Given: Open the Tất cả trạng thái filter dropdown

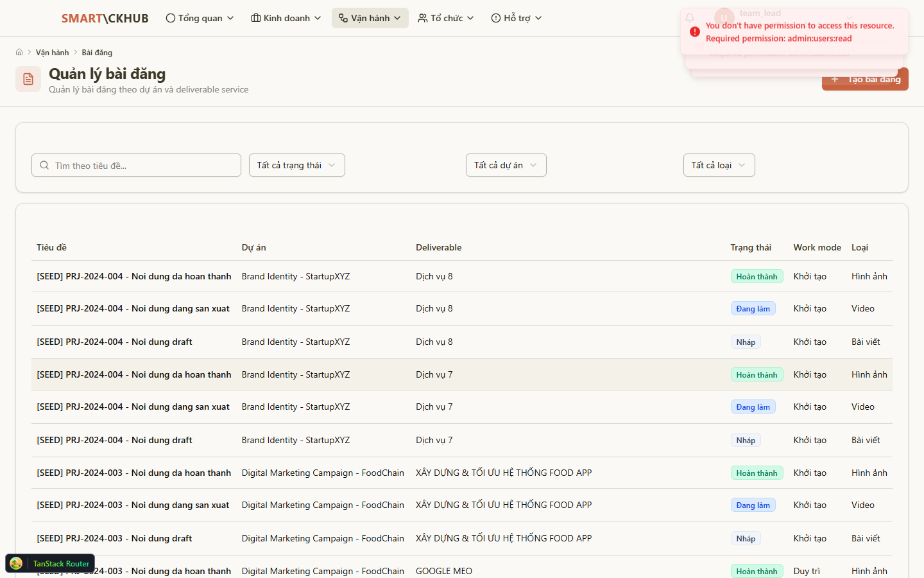Looking at the screenshot, I should (296, 165).
